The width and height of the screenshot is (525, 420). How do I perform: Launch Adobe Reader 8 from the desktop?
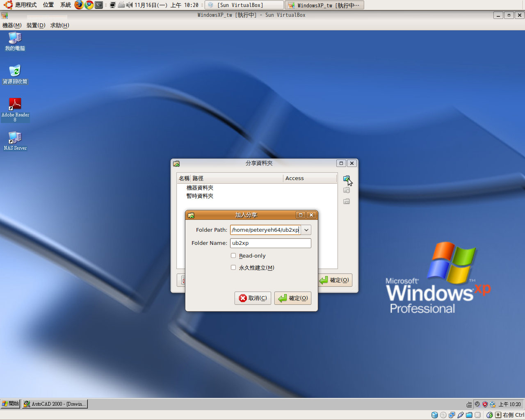(x=15, y=110)
